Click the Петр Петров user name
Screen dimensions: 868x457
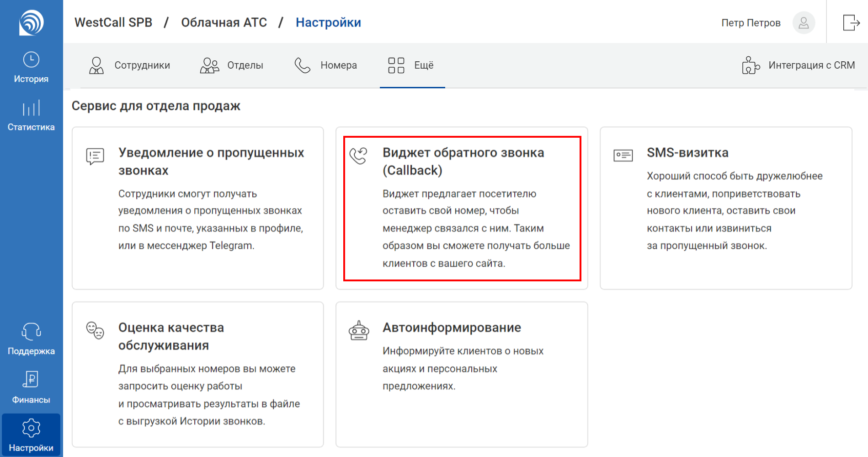tap(751, 23)
